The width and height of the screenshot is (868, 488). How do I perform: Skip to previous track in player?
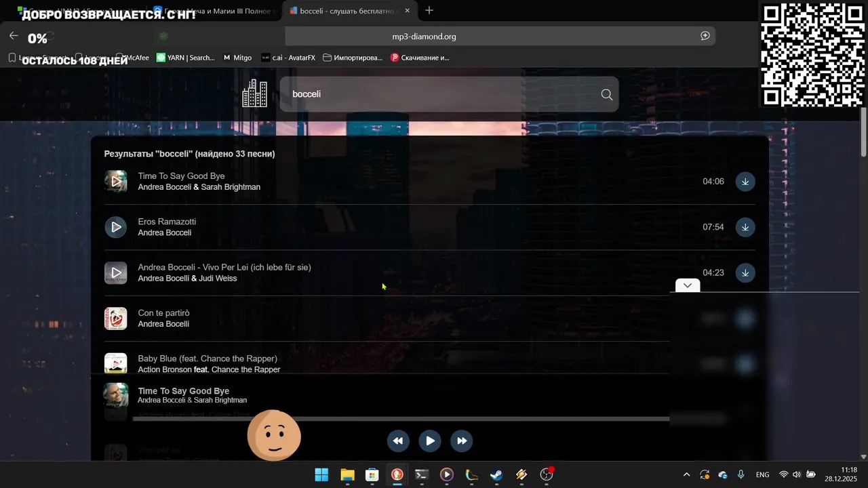[x=398, y=441]
